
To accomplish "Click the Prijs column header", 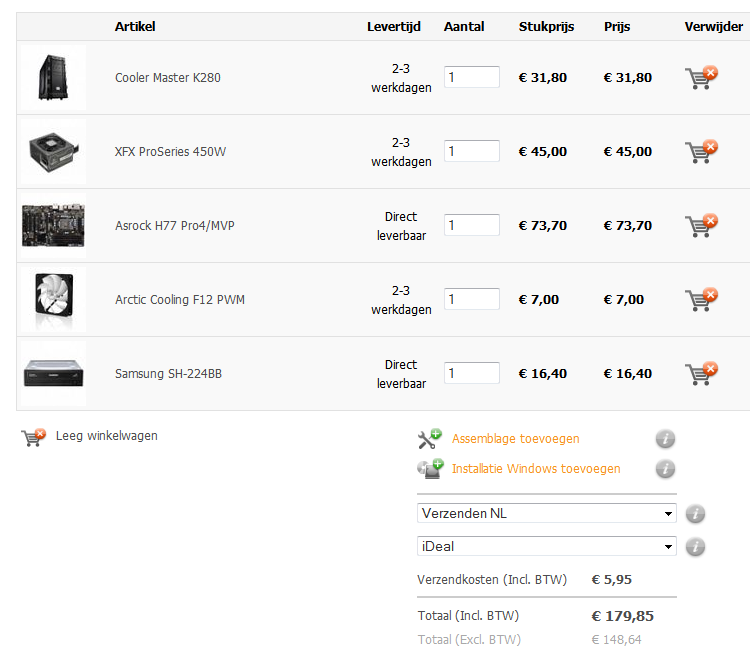I will point(617,27).
